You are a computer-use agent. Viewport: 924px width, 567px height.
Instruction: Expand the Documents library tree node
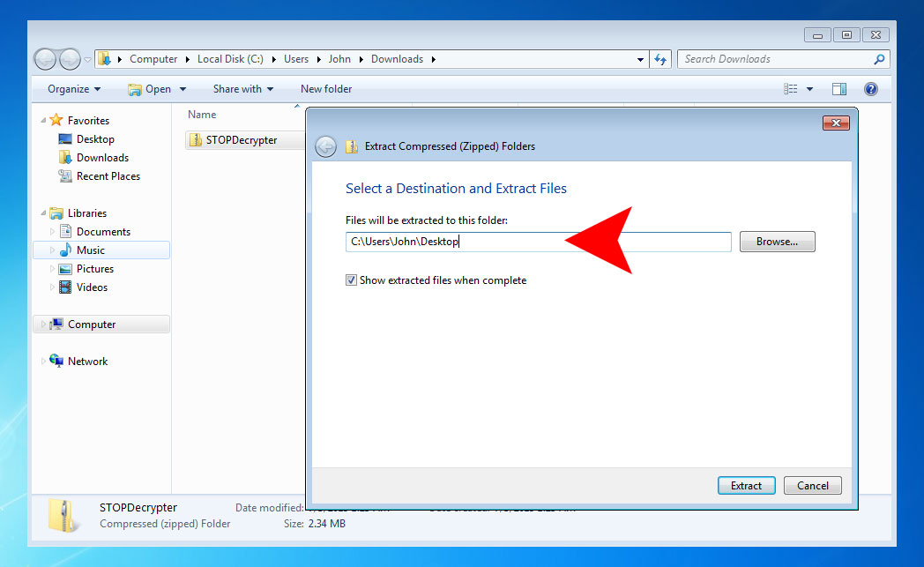click(x=52, y=232)
